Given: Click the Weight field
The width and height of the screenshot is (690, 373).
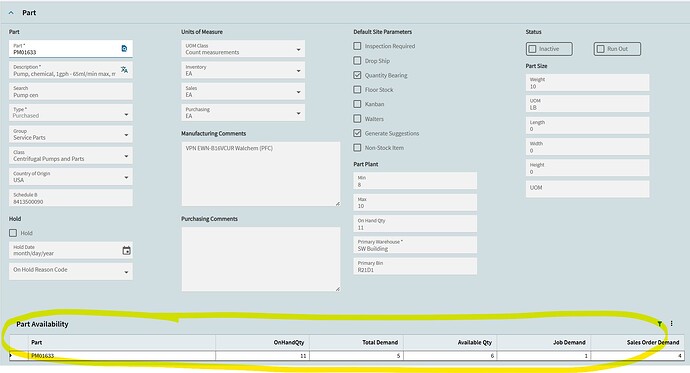Looking at the screenshot, I should point(587,83).
